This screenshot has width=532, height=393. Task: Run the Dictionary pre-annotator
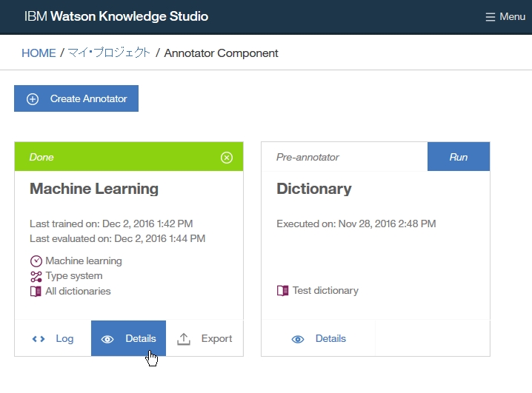tap(458, 157)
